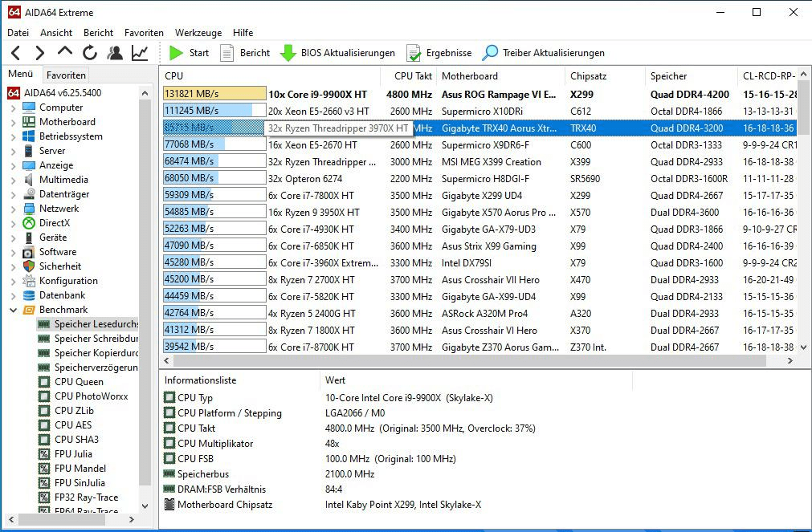Collapse the Benchmark tree node
812x532 pixels.
[x=14, y=310]
